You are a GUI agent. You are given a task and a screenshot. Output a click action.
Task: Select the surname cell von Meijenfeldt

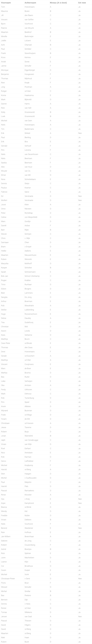click(31, 217)
